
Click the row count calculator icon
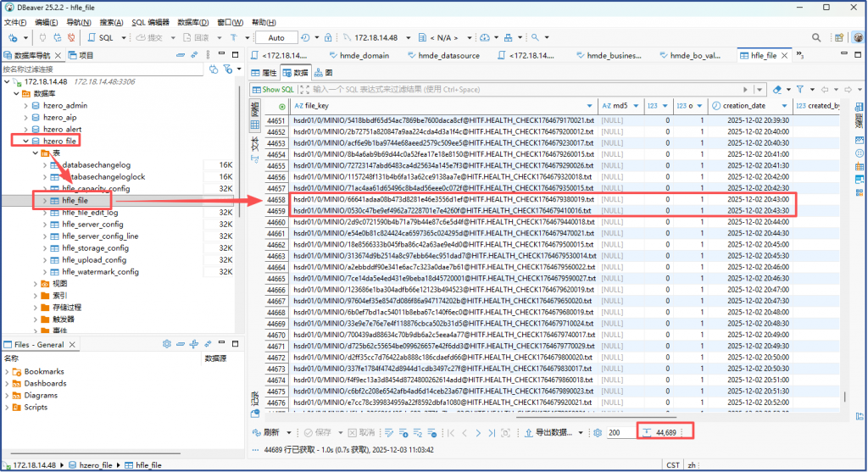coord(646,432)
